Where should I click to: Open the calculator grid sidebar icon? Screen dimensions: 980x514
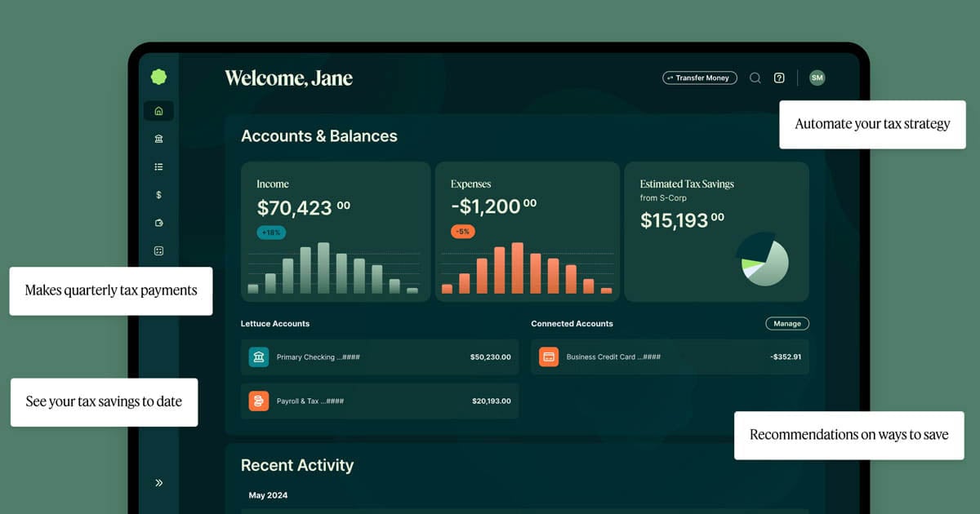click(158, 251)
